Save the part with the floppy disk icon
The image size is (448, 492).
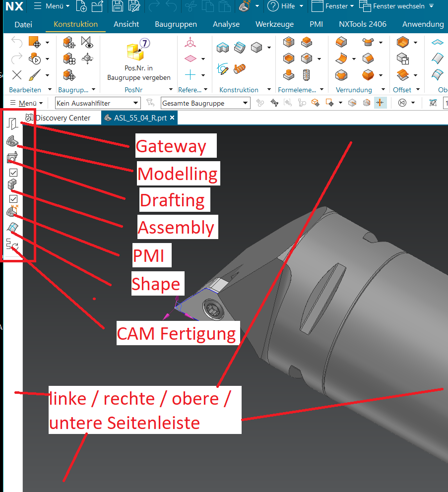[x=118, y=6]
